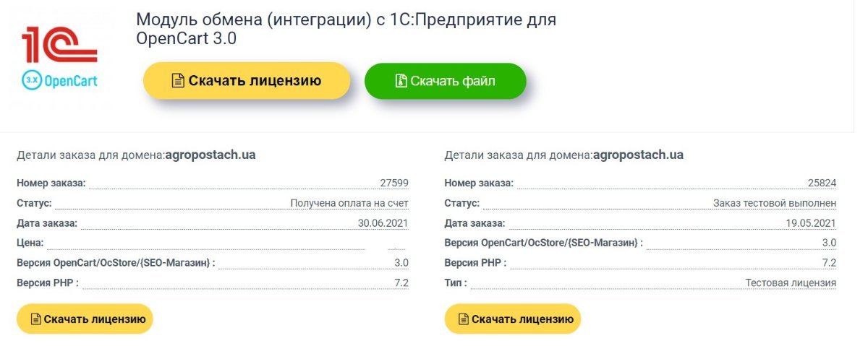The height and width of the screenshot is (346, 868).
Task: Click the green Скачать файл button
Action: pyautogui.click(x=445, y=81)
